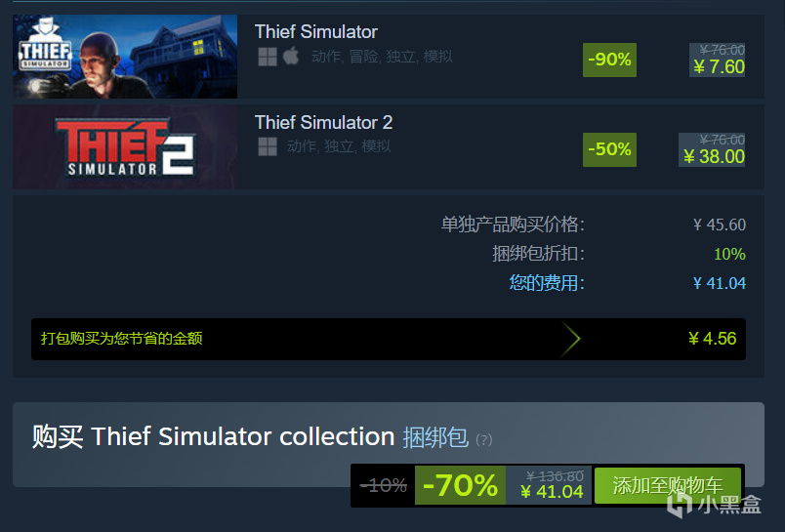Click the 小黑盒 watermark logo
Image resolution: width=785 pixels, height=532 pixels.
point(715,505)
